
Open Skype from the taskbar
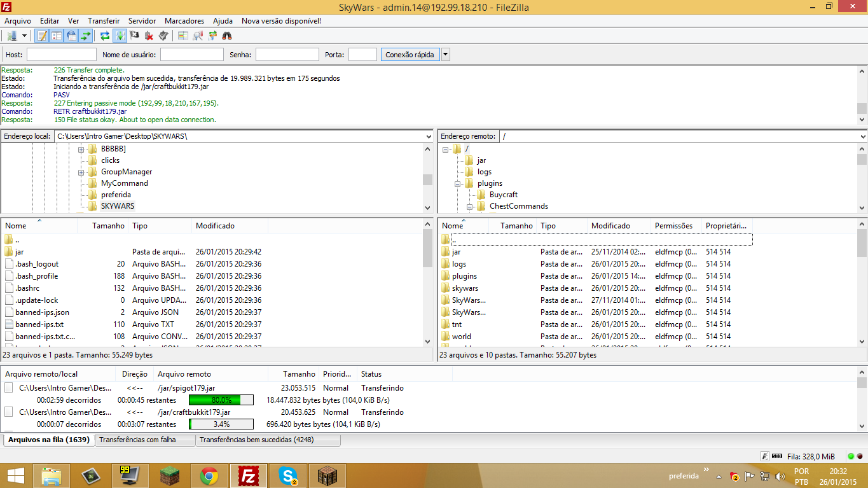288,475
